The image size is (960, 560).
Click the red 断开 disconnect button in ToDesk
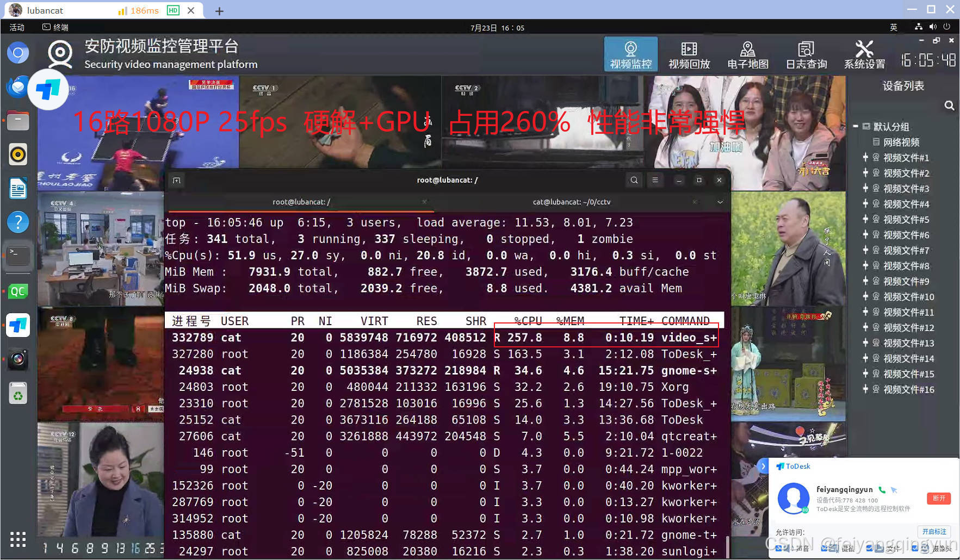pos(939,499)
